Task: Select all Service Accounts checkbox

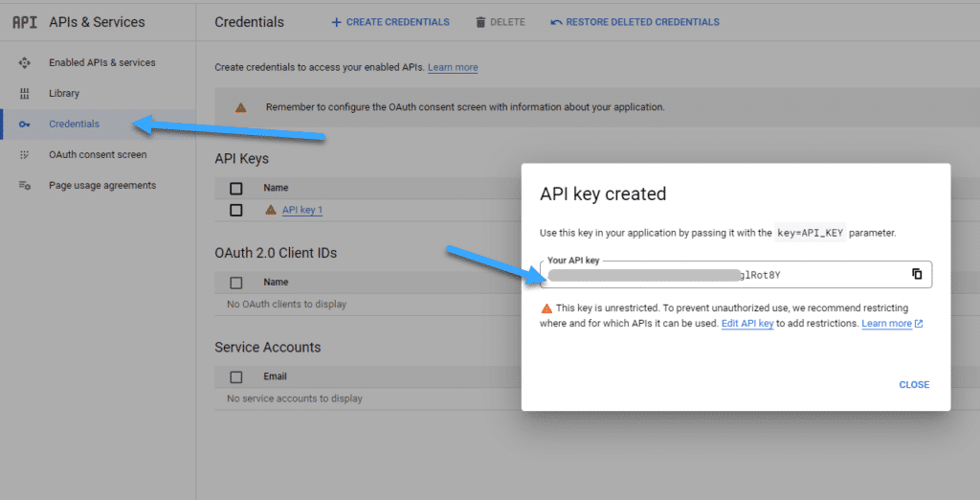Action: coord(235,376)
